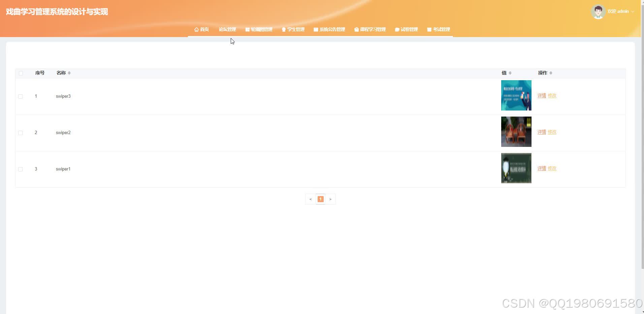Go to the previous page with the < arrow
The image size is (644, 314).
coord(311,199)
